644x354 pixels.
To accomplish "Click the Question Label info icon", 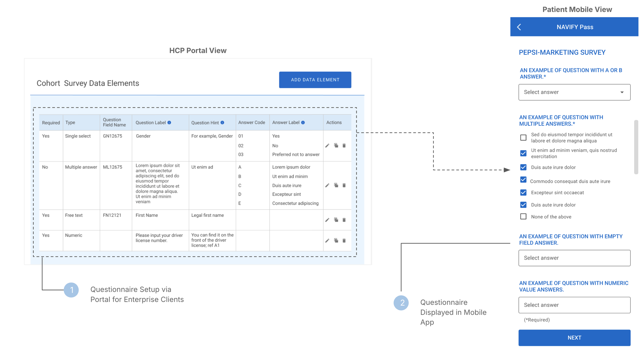I will click(169, 122).
